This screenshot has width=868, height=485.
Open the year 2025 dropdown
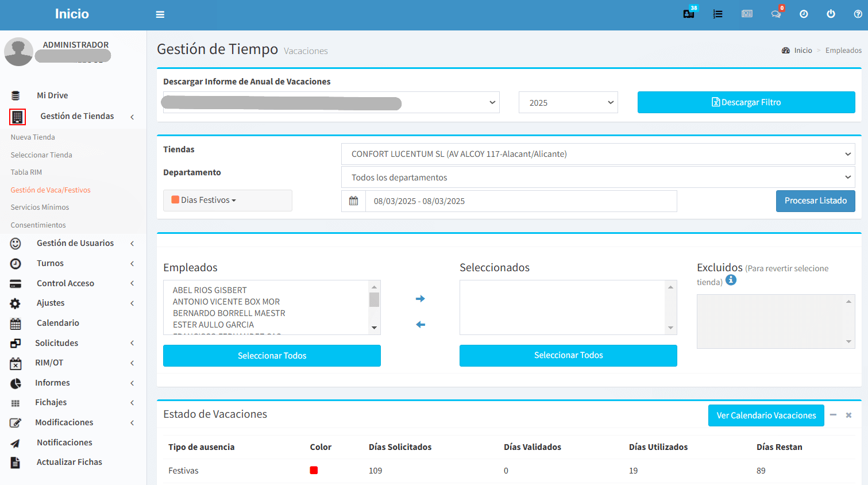tap(568, 102)
